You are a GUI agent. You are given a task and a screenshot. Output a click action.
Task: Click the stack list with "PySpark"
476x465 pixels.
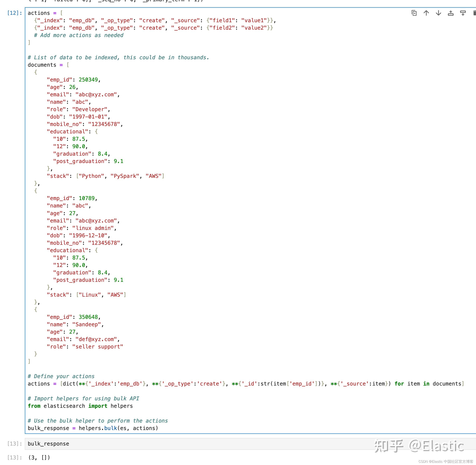point(105,176)
